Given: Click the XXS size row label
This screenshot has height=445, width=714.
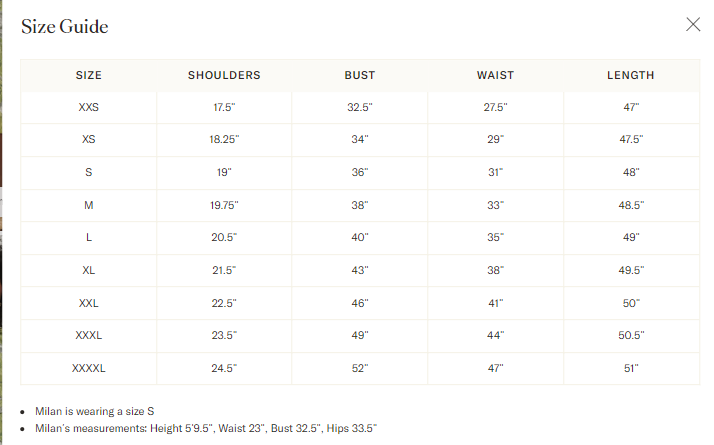Looking at the screenshot, I should [89, 107].
